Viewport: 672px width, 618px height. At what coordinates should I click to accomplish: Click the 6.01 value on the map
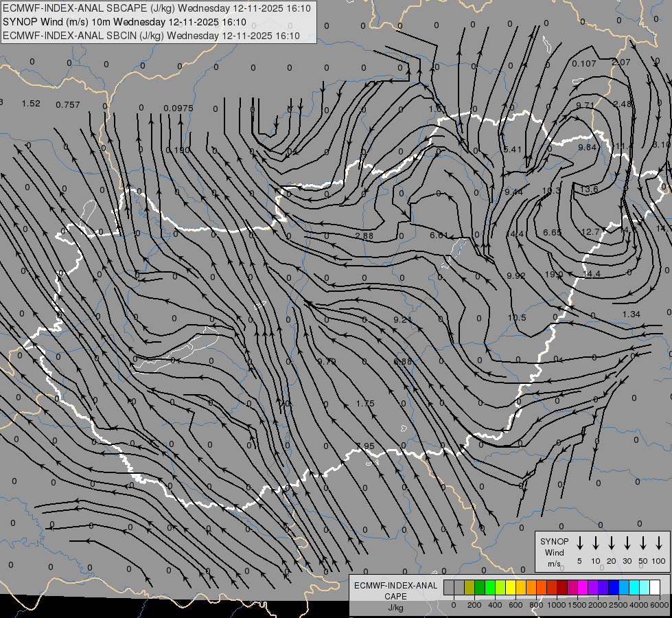[x=439, y=235]
